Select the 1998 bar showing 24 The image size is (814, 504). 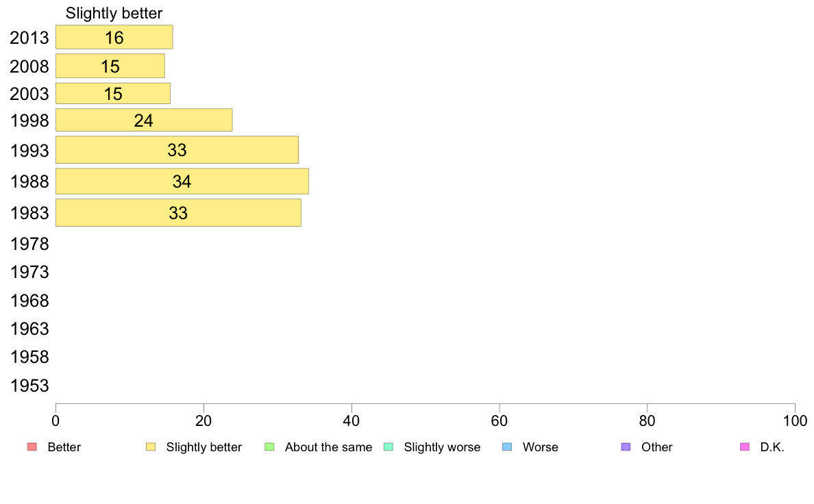144,120
